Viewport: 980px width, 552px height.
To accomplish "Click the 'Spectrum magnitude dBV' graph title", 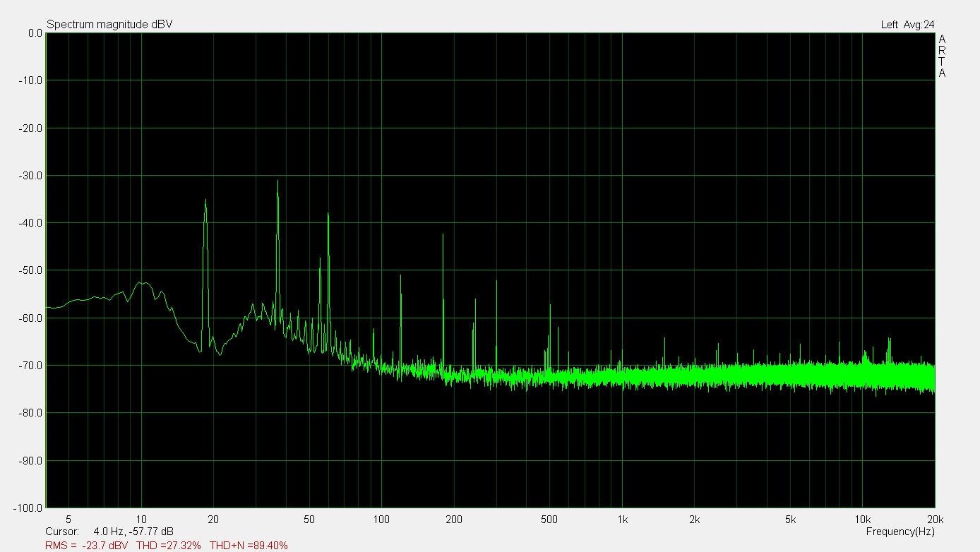I will click(109, 25).
